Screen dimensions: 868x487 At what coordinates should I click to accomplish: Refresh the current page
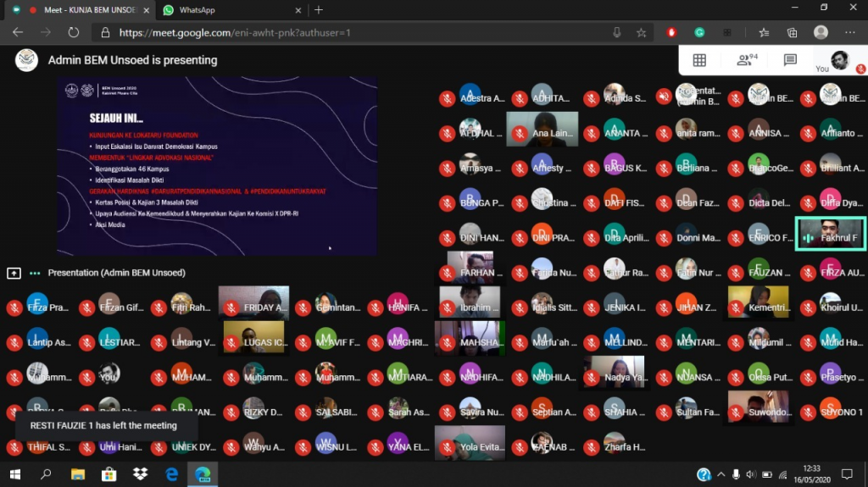click(73, 32)
